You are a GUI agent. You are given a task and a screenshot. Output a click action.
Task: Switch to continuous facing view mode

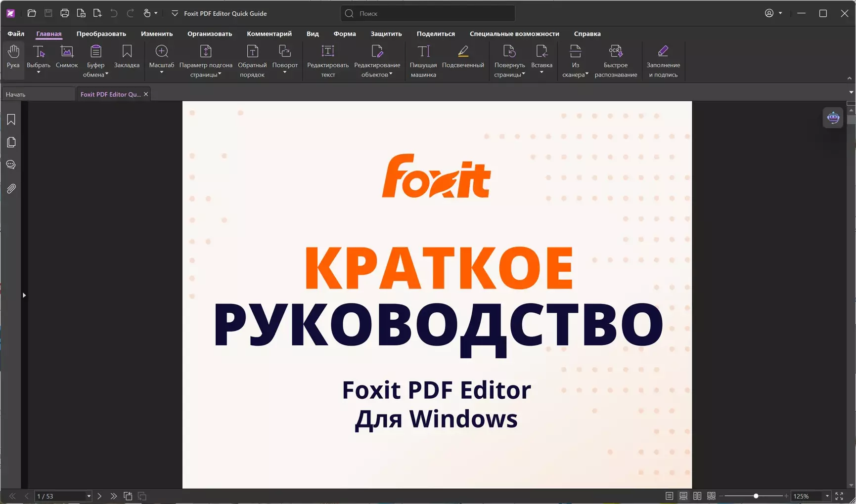pyautogui.click(x=712, y=496)
